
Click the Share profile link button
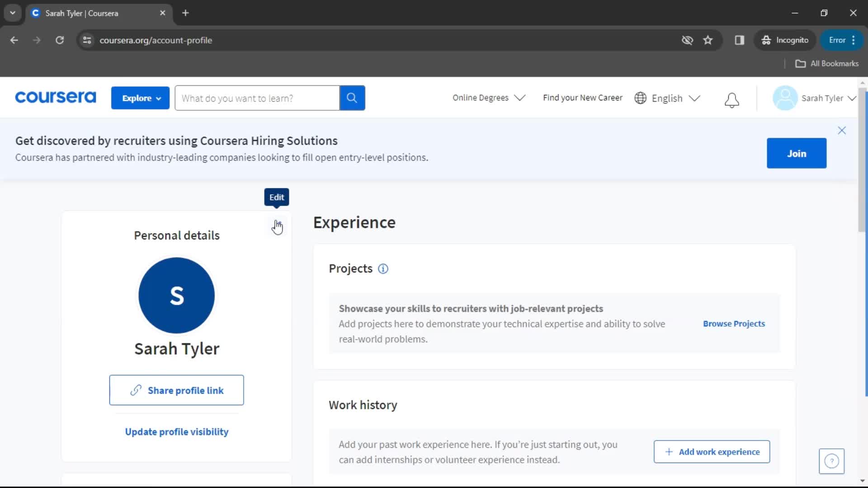(176, 390)
